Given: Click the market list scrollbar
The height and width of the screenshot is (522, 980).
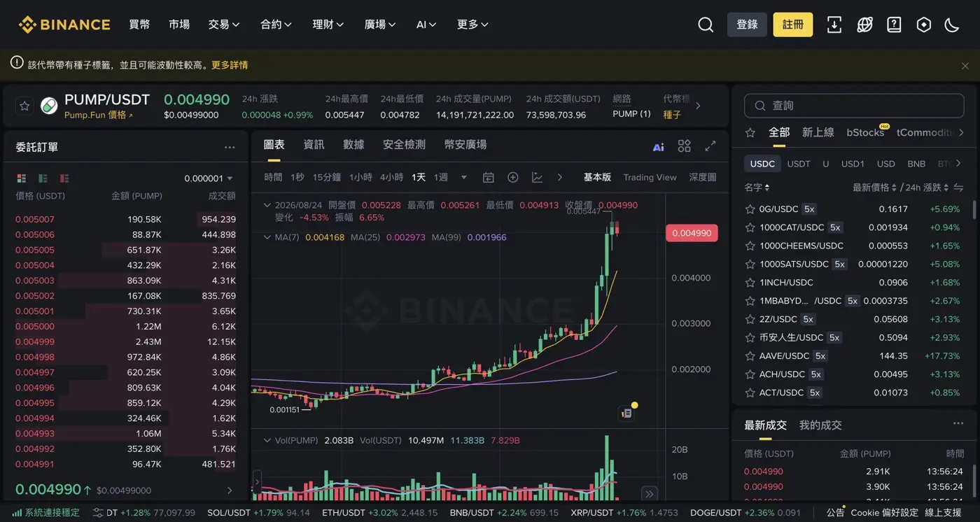Looking at the screenshot, I should coord(974,210).
